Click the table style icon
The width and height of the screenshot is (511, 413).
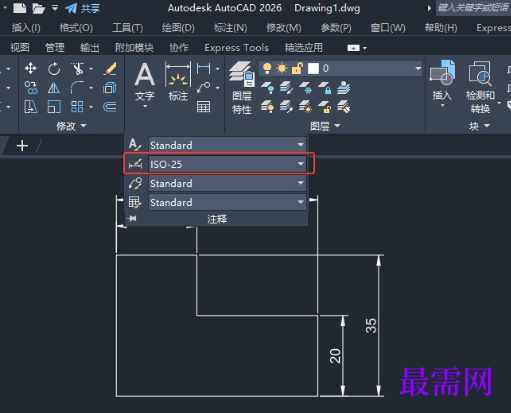point(135,202)
